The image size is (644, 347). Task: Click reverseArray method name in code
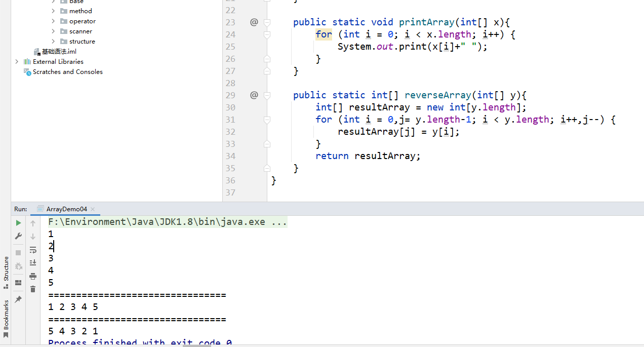(x=438, y=95)
